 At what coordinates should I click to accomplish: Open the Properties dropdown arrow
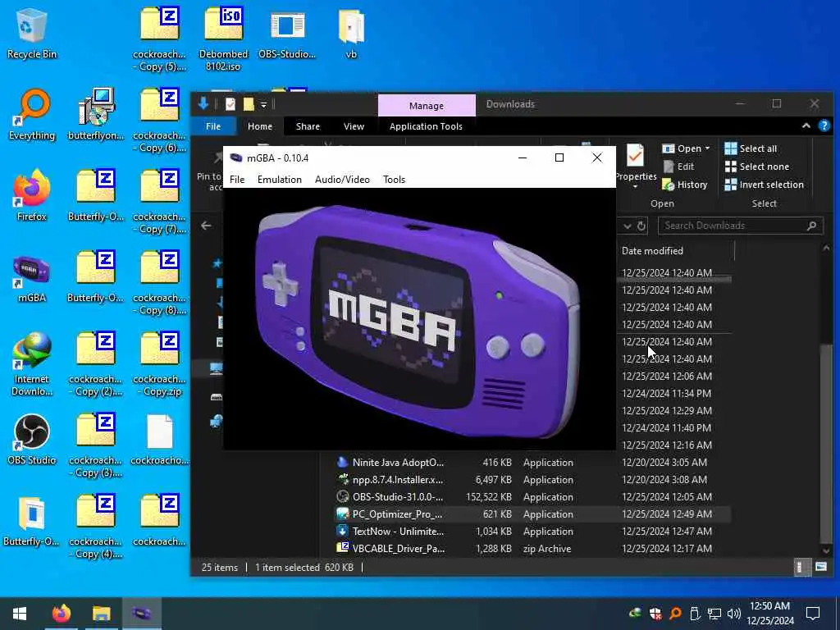coord(636,186)
